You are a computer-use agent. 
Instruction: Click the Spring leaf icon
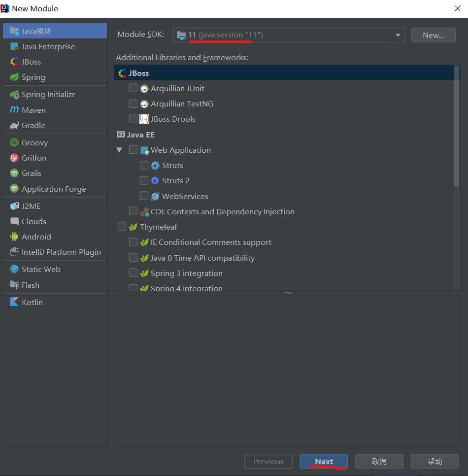coord(14,77)
